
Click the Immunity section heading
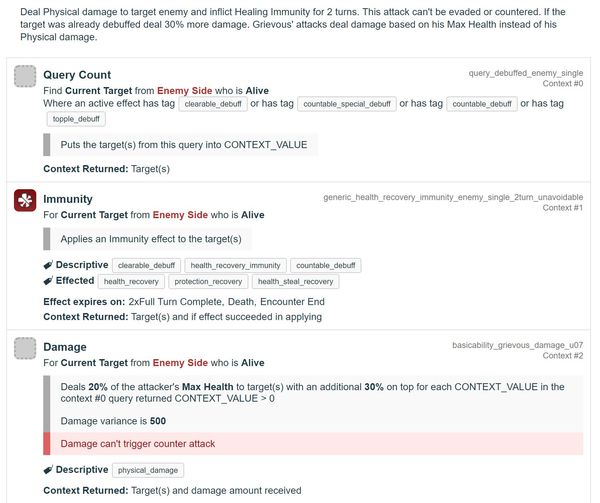68,199
